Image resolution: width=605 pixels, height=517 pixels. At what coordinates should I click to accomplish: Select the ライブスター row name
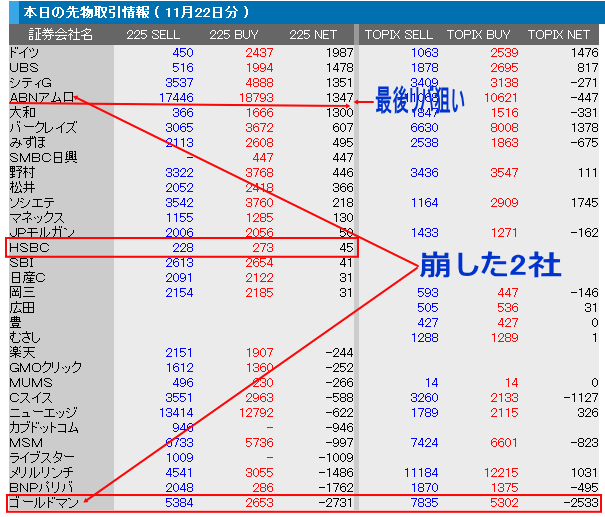[x=42, y=458]
